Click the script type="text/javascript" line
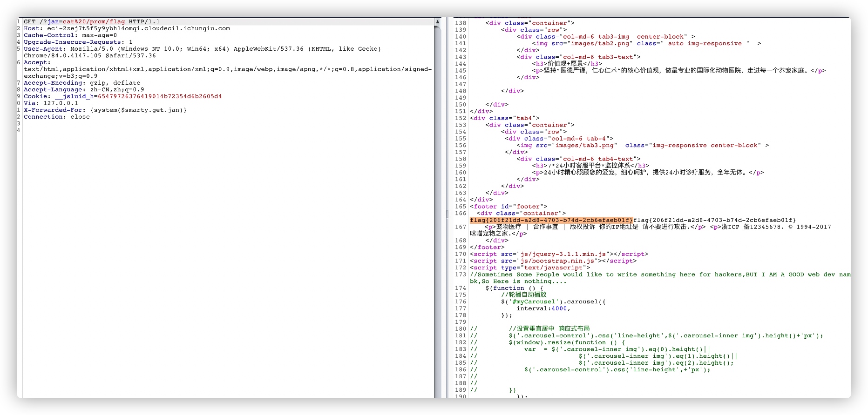Screen dimensions: 868x415 coord(530,268)
